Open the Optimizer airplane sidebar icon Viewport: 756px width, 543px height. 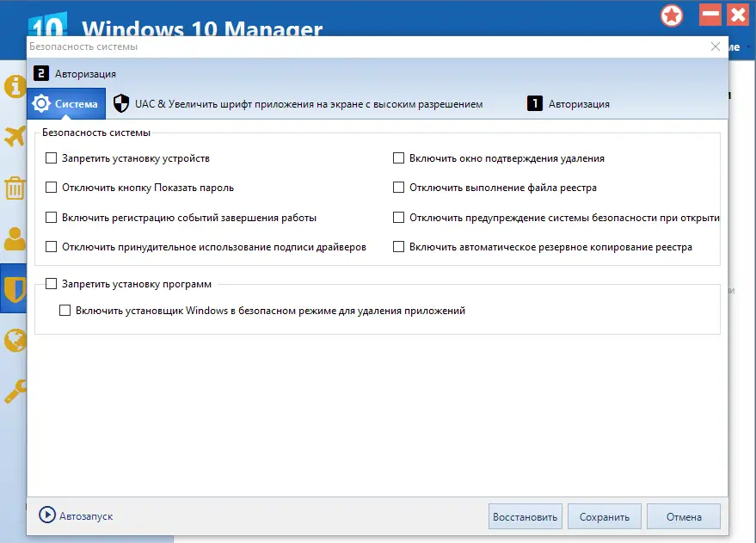pos(15,136)
